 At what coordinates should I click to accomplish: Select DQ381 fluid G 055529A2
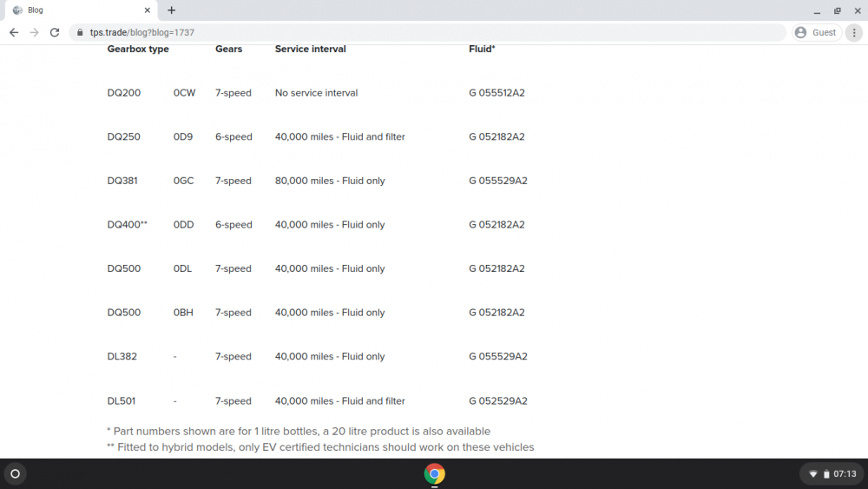click(x=498, y=181)
